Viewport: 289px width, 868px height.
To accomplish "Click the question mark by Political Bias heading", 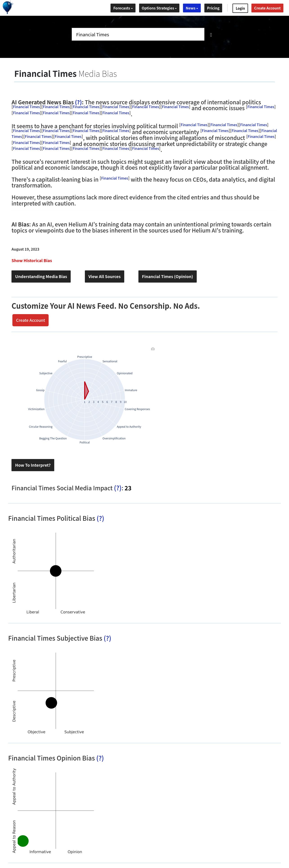I will 100,518.
